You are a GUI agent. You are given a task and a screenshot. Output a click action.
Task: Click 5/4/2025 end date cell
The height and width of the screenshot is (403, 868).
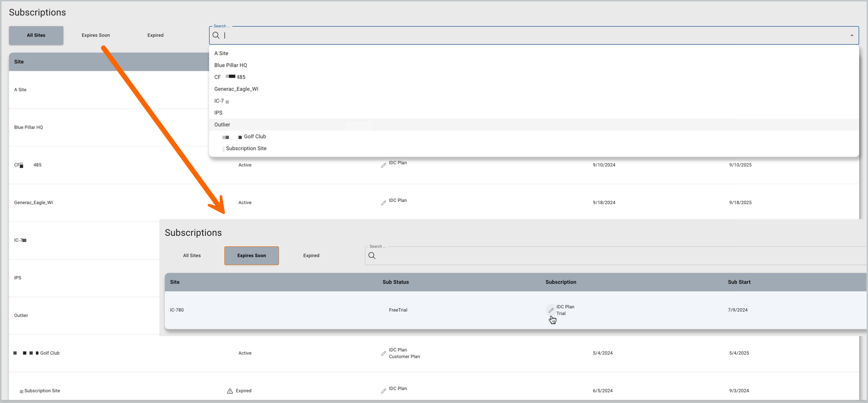[x=739, y=353]
